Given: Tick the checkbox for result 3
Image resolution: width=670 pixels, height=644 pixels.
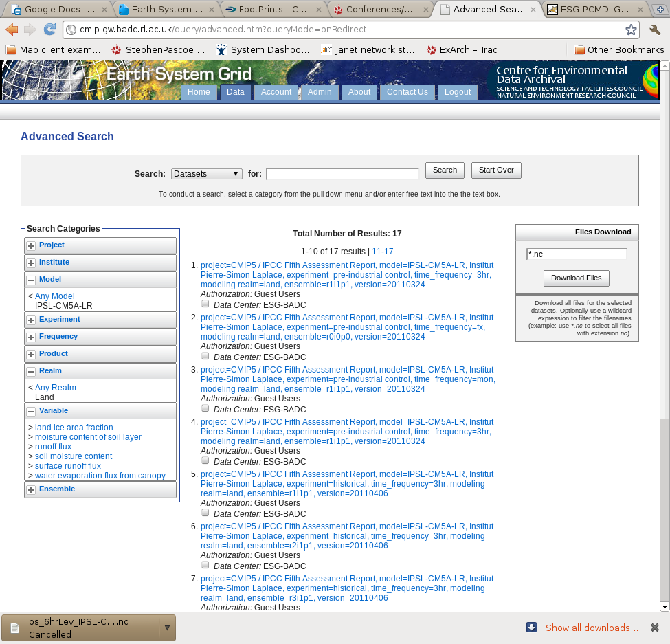Looking at the screenshot, I should (x=205, y=408).
